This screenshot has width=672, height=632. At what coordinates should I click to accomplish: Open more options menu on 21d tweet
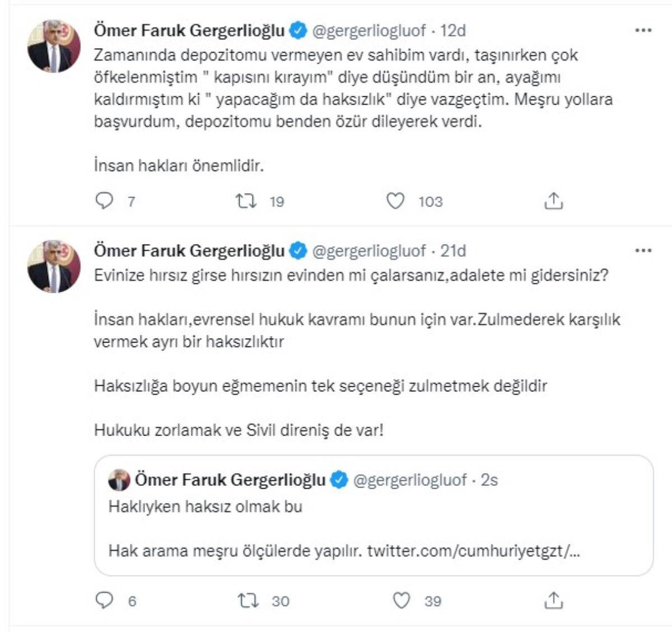click(643, 251)
